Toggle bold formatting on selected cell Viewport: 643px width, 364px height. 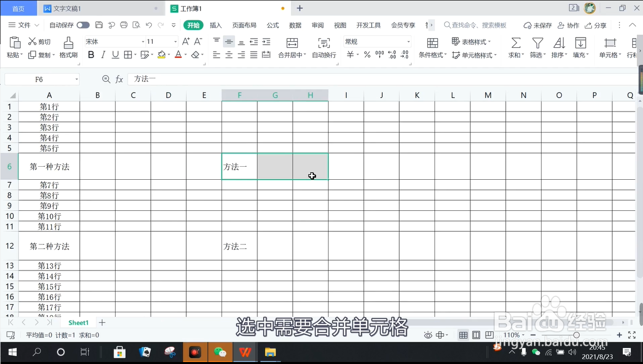91,54
